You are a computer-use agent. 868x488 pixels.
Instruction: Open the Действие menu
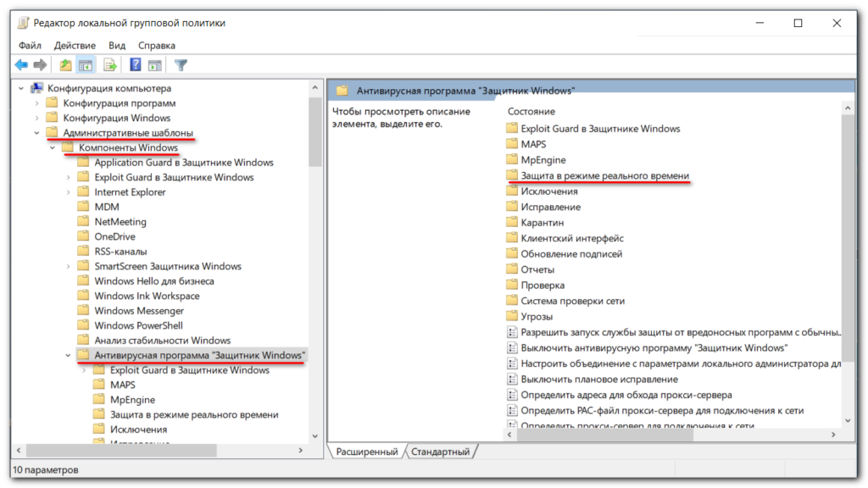click(75, 46)
